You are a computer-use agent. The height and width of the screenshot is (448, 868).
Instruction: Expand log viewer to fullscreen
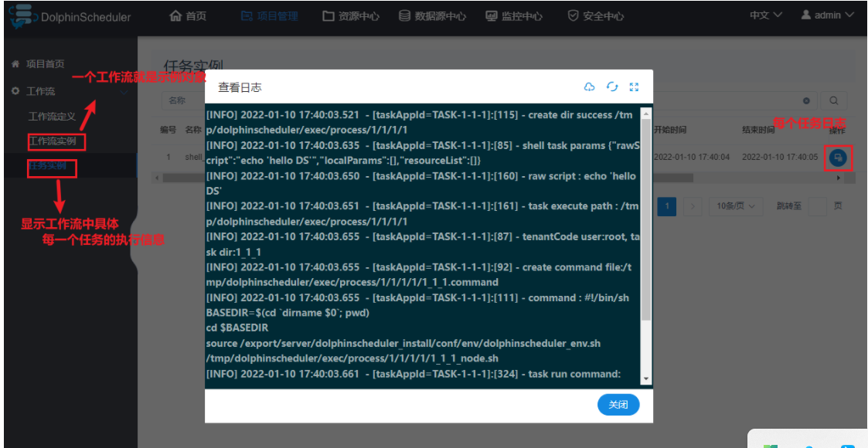(634, 87)
